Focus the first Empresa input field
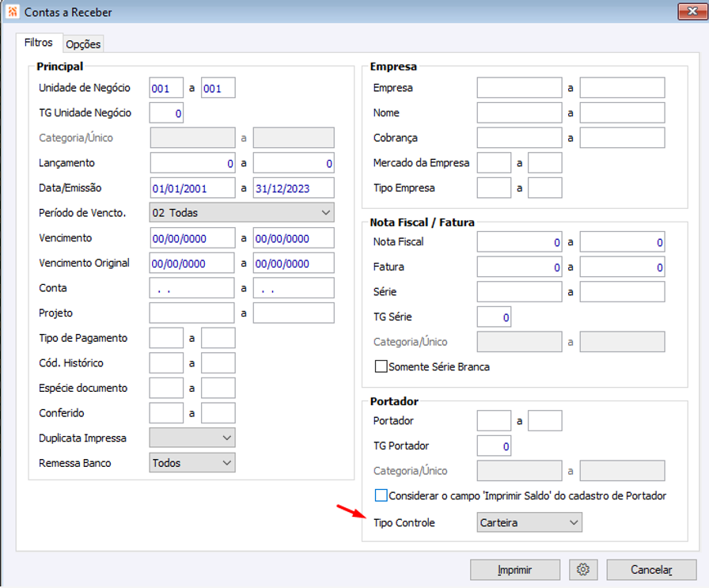The image size is (709, 588). point(519,88)
